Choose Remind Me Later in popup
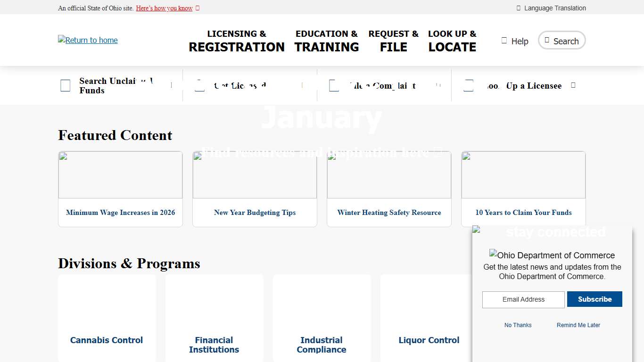The height and width of the screenshot is (362, 644). coord(578,325)
